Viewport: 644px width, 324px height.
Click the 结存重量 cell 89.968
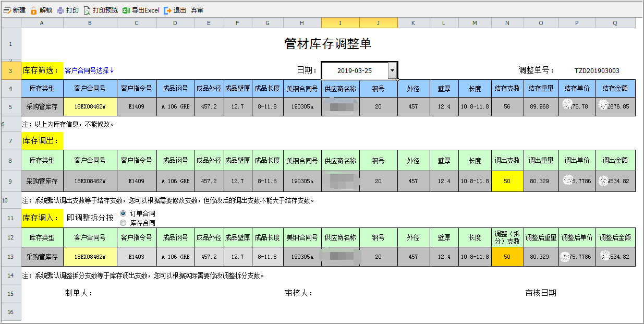(x=541, y=106)
